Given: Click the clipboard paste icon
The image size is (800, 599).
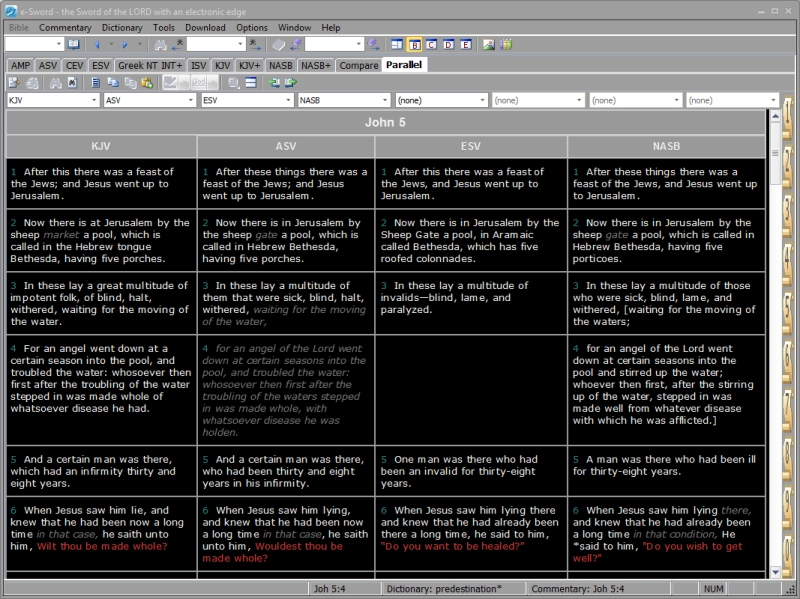Looking at the screenshot, I should point(147,82).
